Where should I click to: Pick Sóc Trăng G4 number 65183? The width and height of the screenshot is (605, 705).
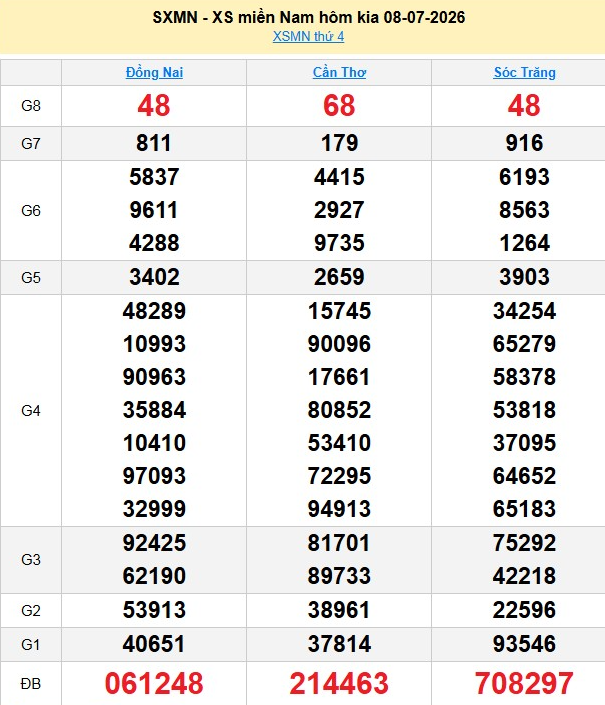pos(525,509)
